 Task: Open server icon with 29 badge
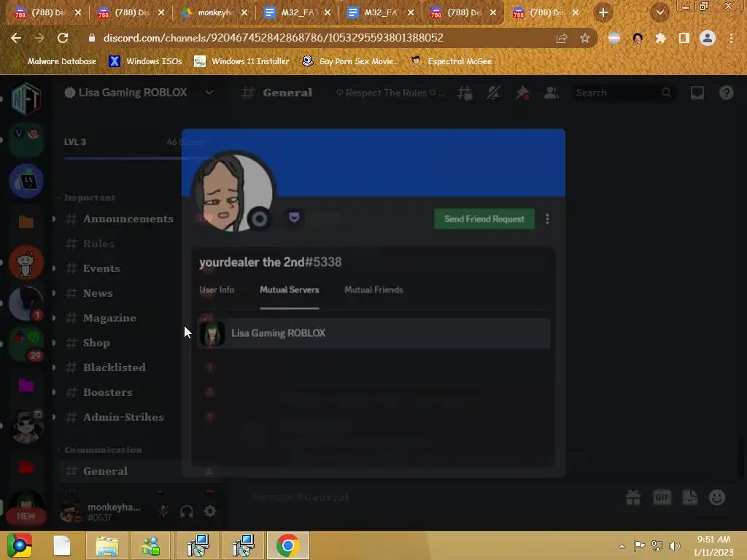tap(26, 344)
